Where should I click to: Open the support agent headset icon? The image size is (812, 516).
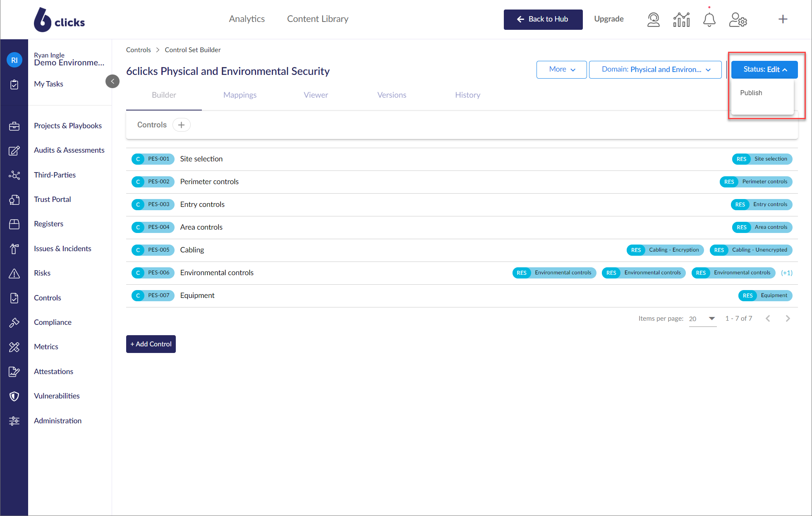click(x=653, y=19)
